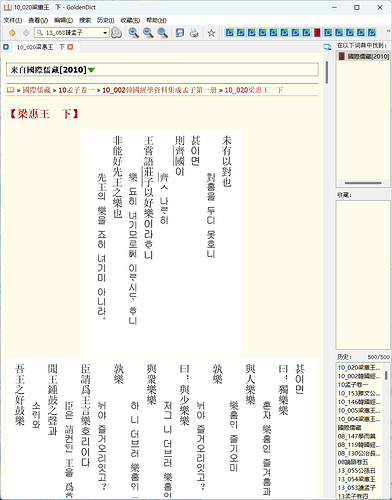Open the 搜索 menu

point(85,20)
